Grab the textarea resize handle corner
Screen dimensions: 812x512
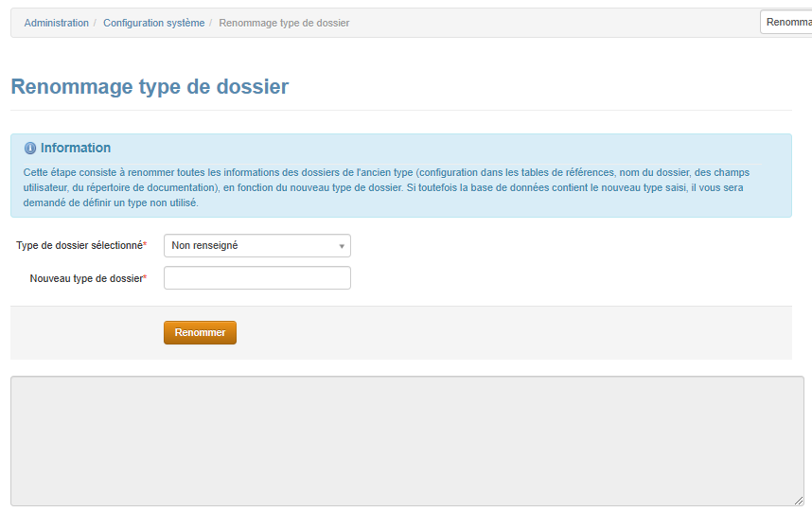799,501
